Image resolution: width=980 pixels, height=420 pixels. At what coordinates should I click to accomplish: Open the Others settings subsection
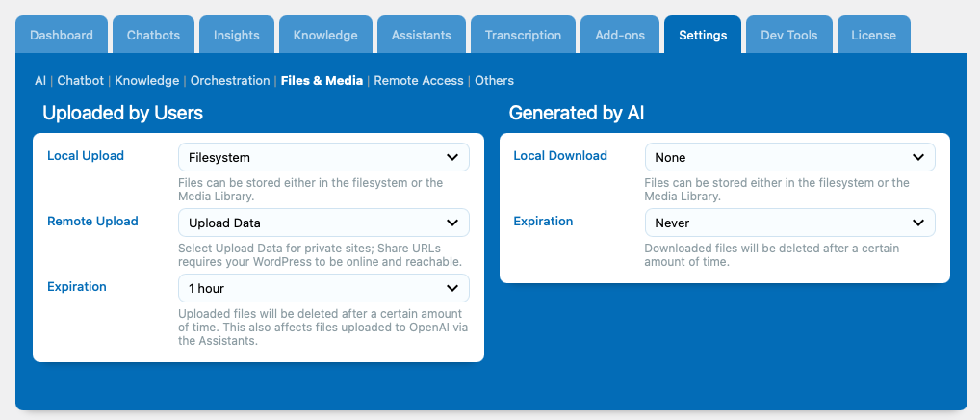(x=495, y=81)
